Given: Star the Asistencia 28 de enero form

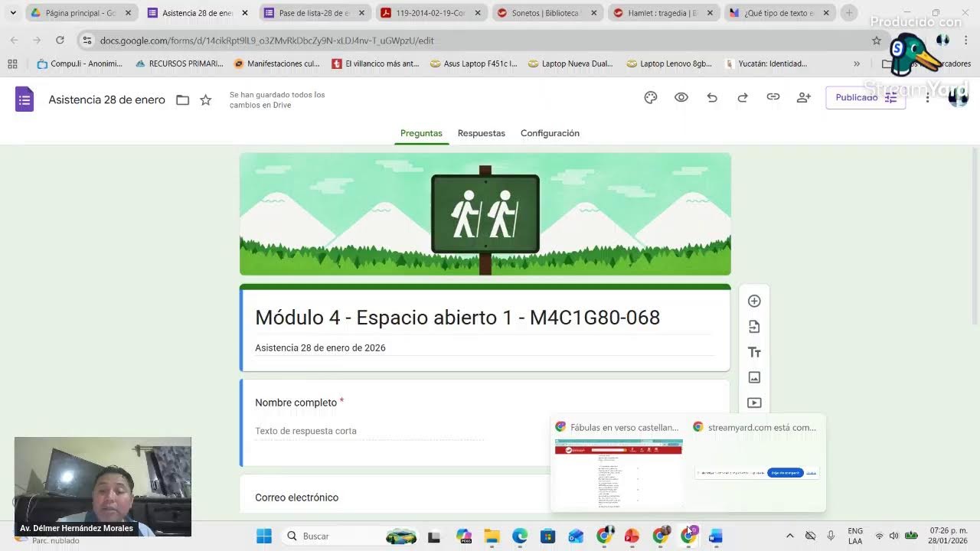Looking at the screenshot, I should [205, 100].
